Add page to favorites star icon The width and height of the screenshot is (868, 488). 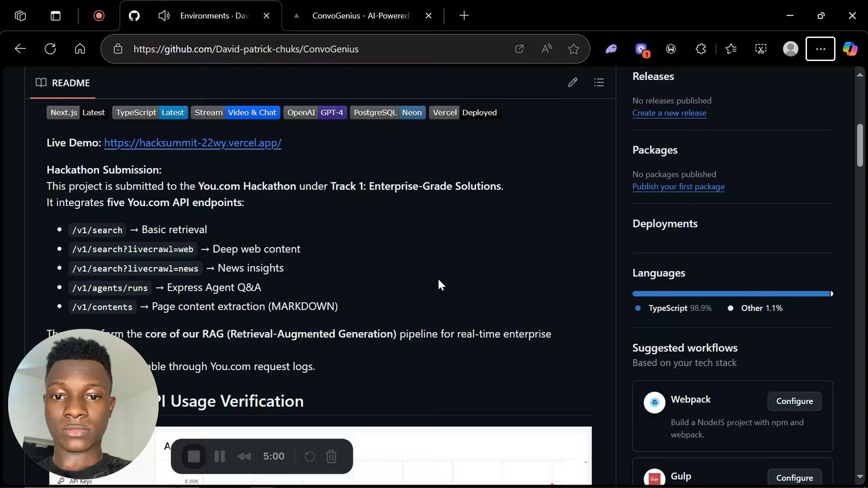coord(574,49)
